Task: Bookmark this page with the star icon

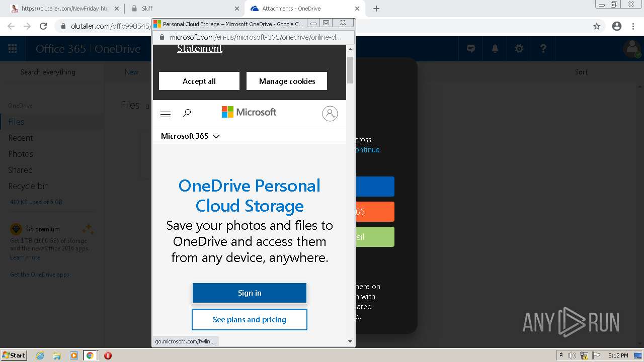Action: coord(597,26)
